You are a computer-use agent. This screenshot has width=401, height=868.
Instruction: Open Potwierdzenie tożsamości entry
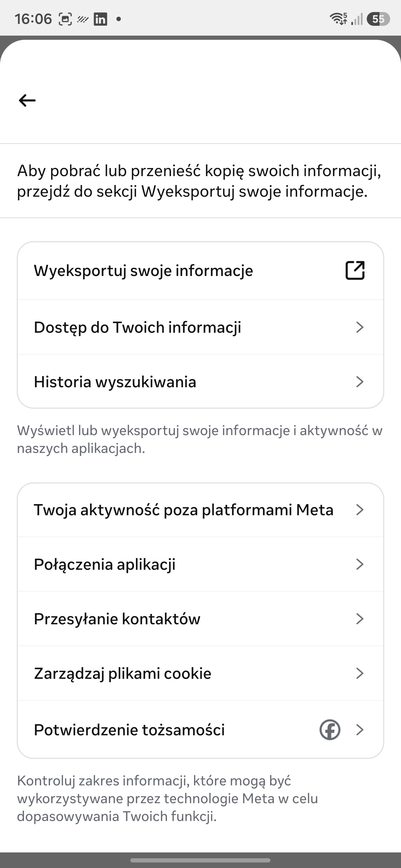[x=200, y=729]
